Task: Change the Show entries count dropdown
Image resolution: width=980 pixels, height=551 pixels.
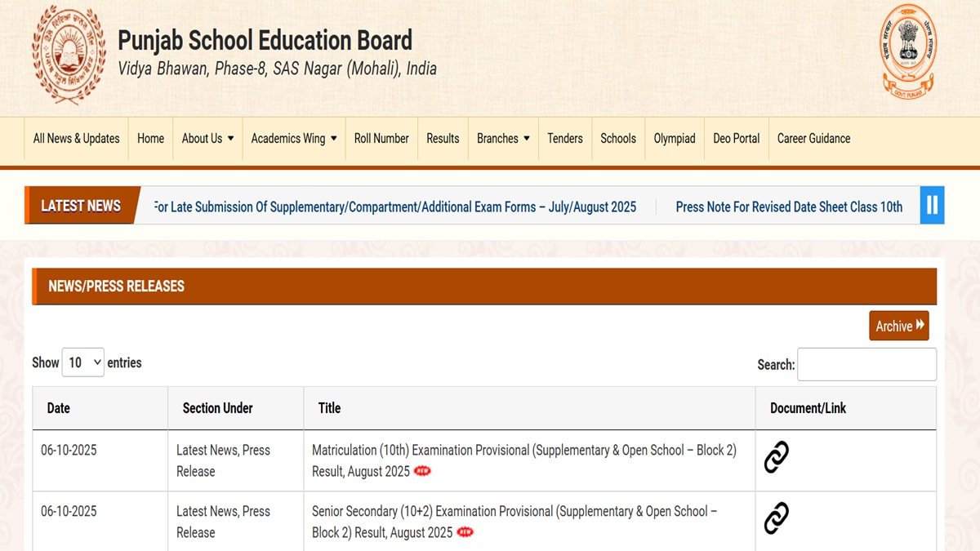Action: (83, 362)
